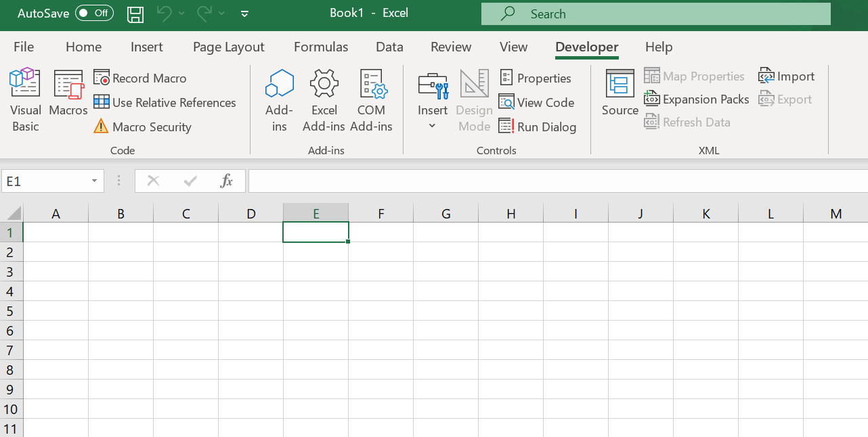Viewport: 868px width, 437px height.
Task: Open Macro Security settings
Action: point(142,127)
